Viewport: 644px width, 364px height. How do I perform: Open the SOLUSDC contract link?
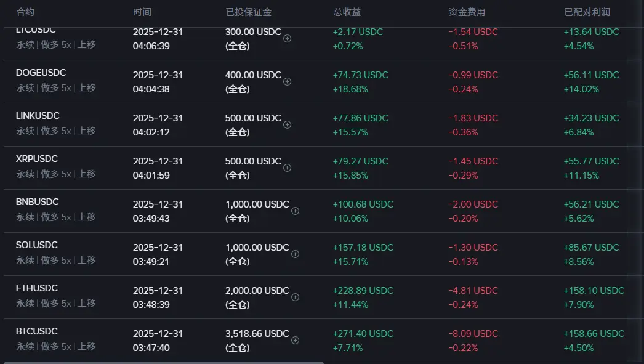tap(37, 245)
